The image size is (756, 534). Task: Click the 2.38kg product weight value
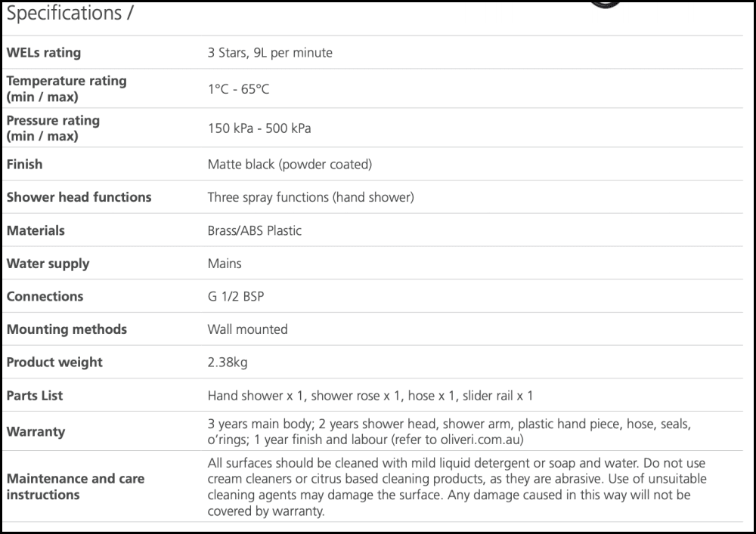[x=228, y=363]
